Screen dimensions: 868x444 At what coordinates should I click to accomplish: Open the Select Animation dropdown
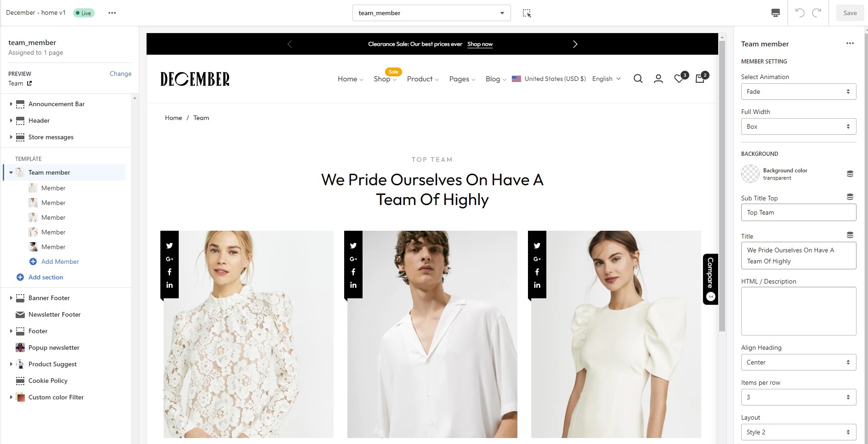[798, 91]
